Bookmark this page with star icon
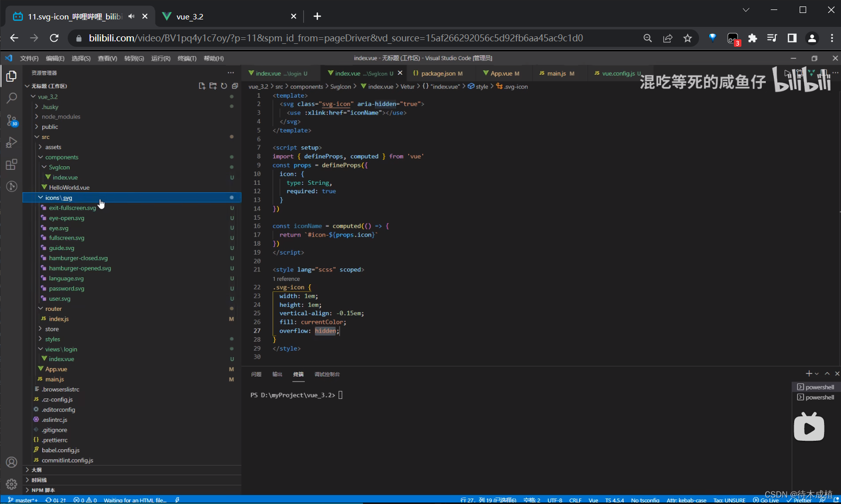 coord(688,38)
